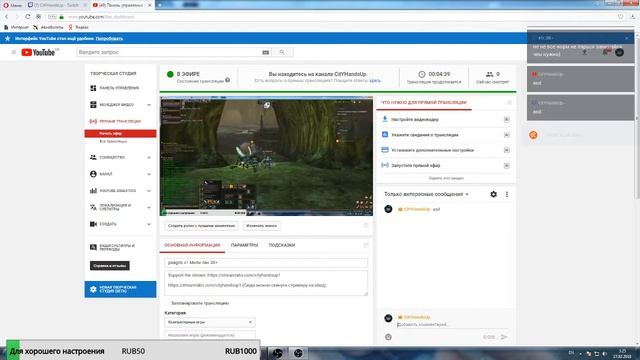The image size is (640, 360).
Task: Click the browser reload icon
Action: tap(27, 17)
